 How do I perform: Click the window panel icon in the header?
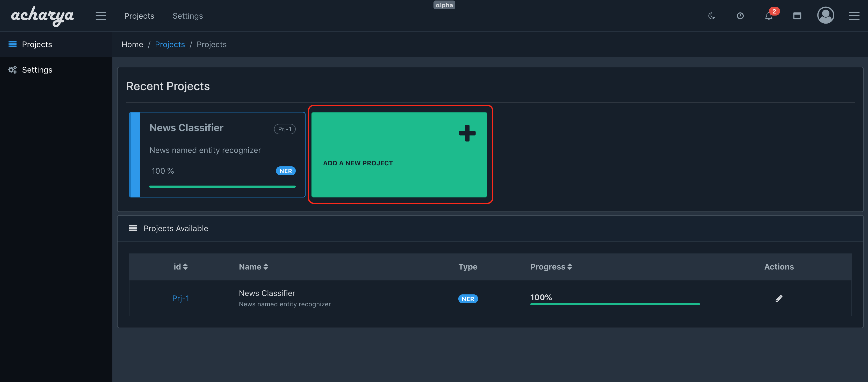tap(797, 16)
